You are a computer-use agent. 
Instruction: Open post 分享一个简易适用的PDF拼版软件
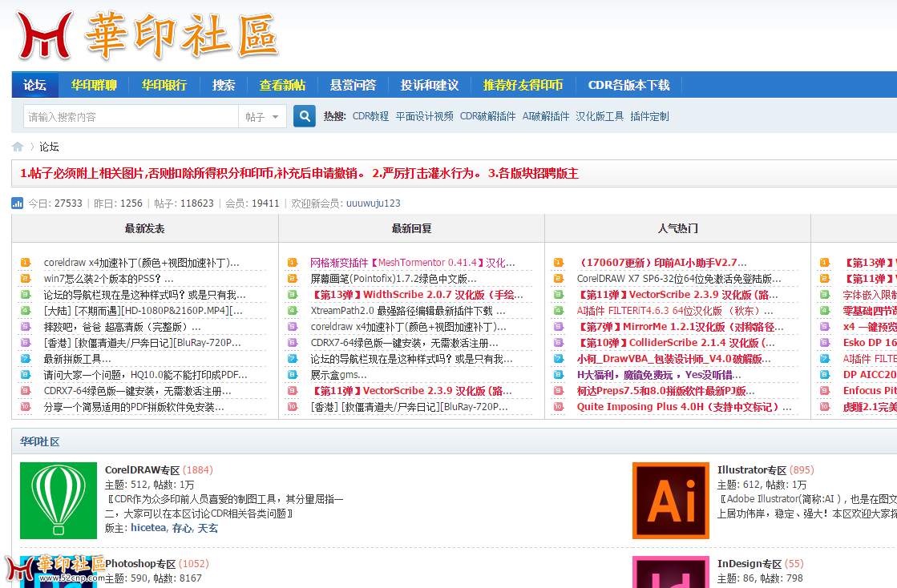click(134, 407)
